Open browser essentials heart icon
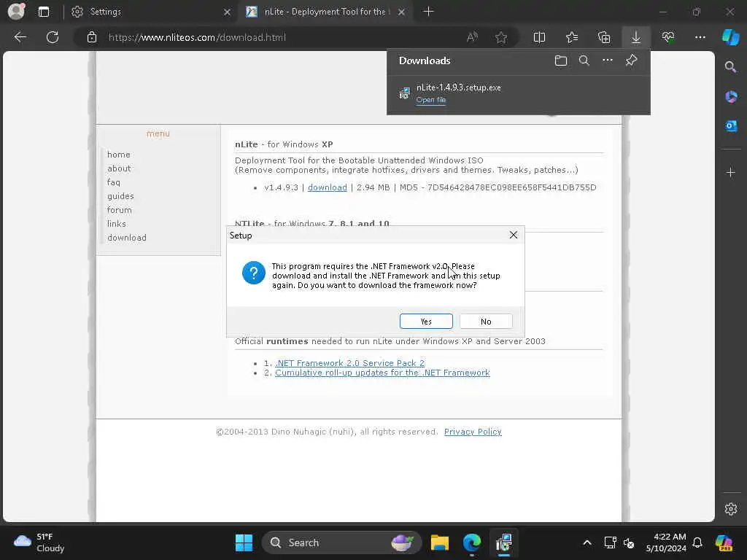This screenshot has height=560, width=747. point(668,37)
